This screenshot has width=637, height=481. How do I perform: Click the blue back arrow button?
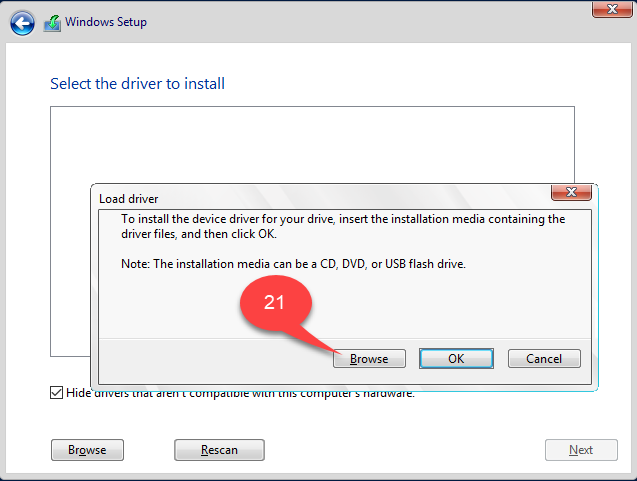pyautogui.click(x=22, y=23)
